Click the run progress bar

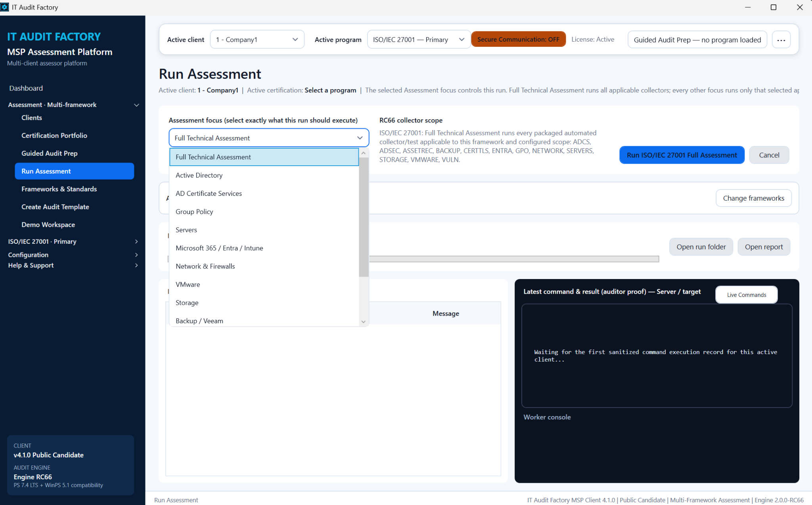pos(514,259)
